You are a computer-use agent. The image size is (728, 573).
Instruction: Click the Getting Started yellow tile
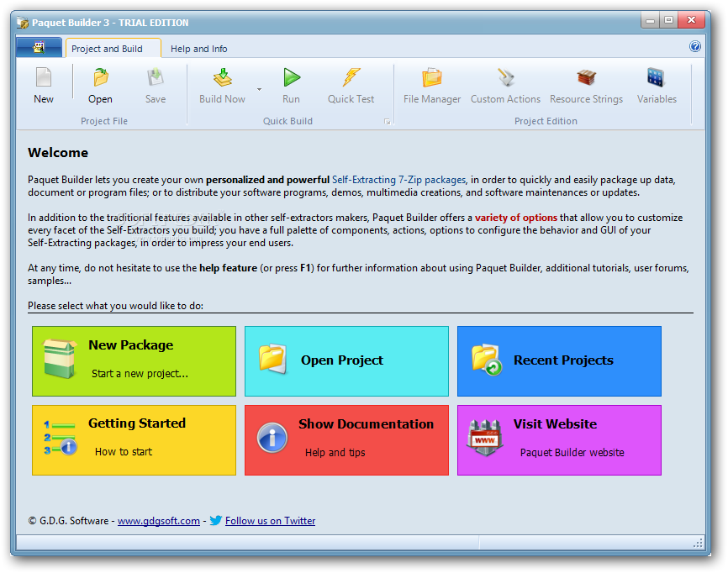pyautogui.click(x=135, y=440)
